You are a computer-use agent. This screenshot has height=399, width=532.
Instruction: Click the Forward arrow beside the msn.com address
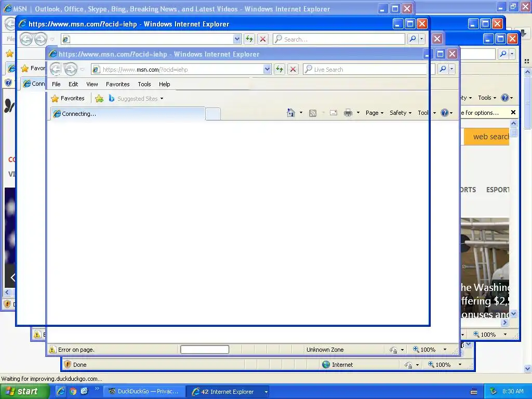pyautogui.click(x=71, y=69)
